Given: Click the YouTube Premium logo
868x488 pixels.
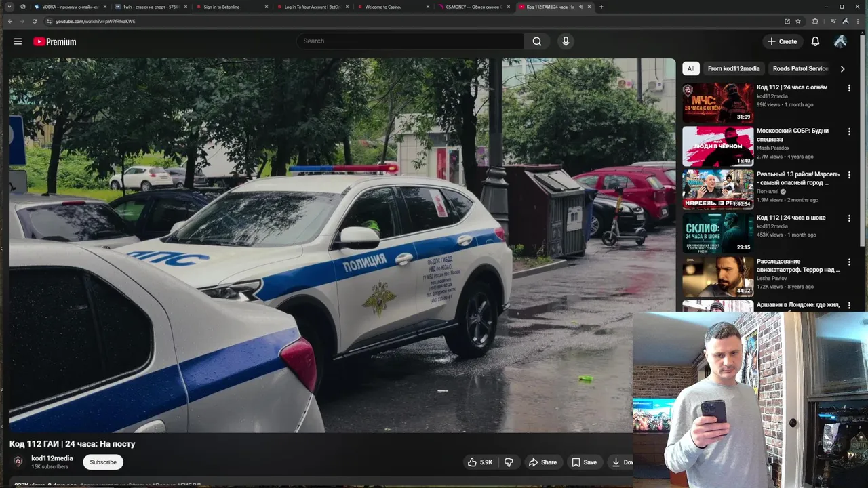Looking at the screenshot, I should pos(54,41).
